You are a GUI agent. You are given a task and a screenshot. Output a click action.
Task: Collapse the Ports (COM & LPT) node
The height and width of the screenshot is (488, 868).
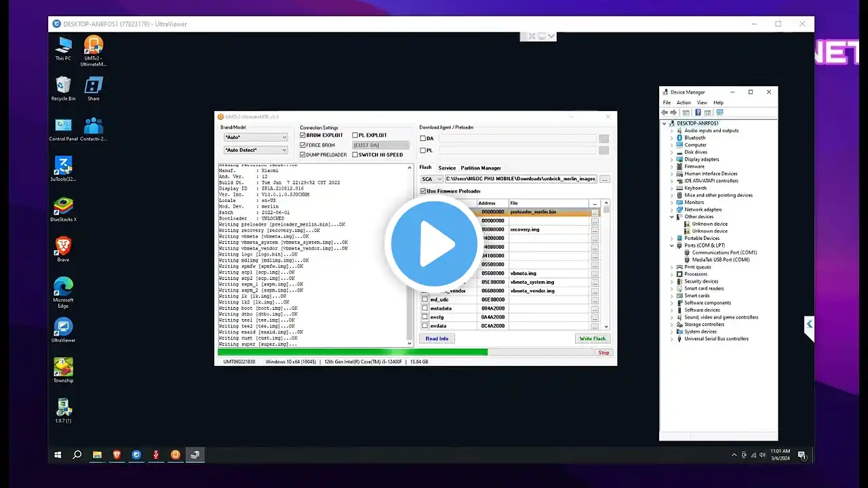672,245
